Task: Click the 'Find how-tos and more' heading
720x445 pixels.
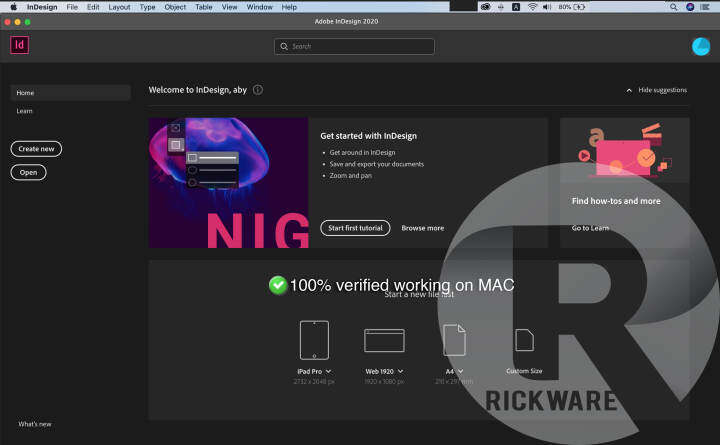Action: click(616, 201)
